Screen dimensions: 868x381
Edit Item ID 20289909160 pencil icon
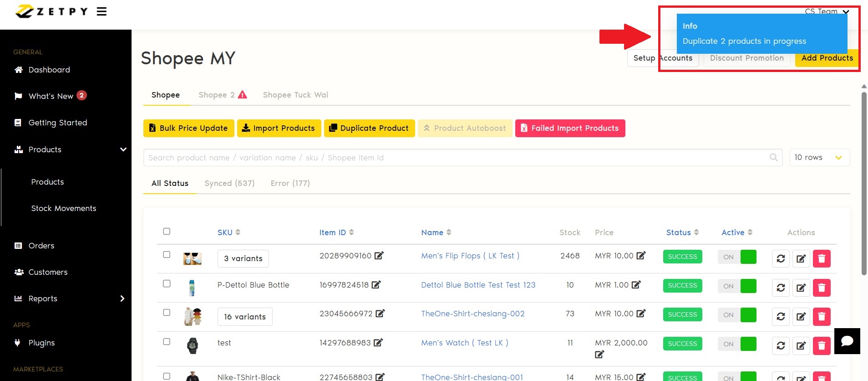tap(379, 256)
